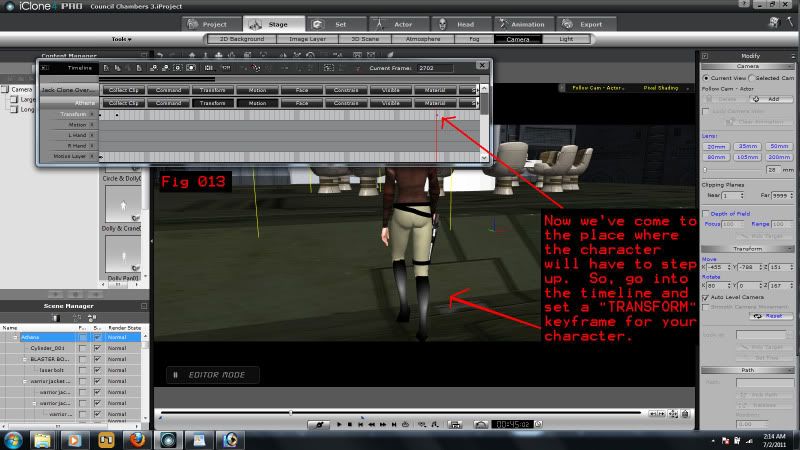Click Motion track button in Athena row
Viewport: 800px width, 450px height.
click(x=257, y=103)
